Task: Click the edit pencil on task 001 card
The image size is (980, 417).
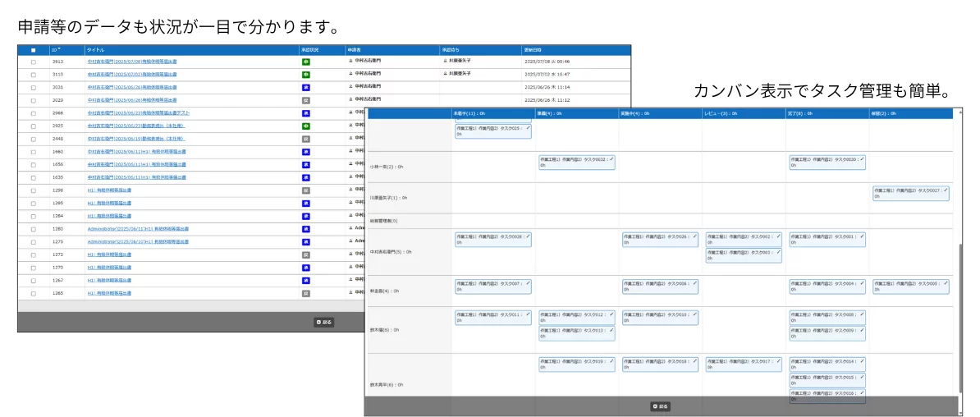Action: click(863, 236)
